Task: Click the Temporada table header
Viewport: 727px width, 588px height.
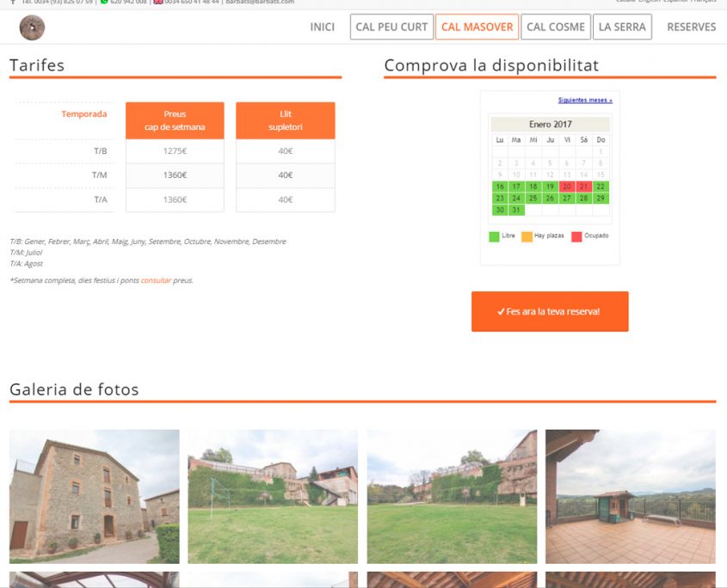Action: point(84,114)
